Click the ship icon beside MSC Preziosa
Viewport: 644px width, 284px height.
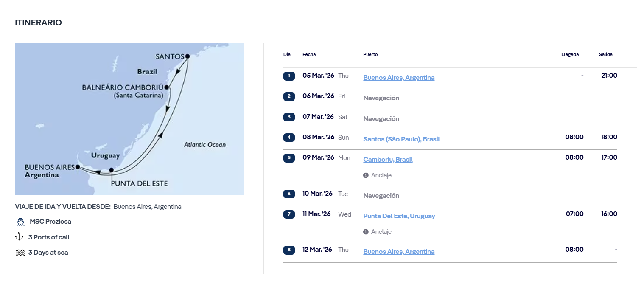pyautogui.click(x=20, y=222)
